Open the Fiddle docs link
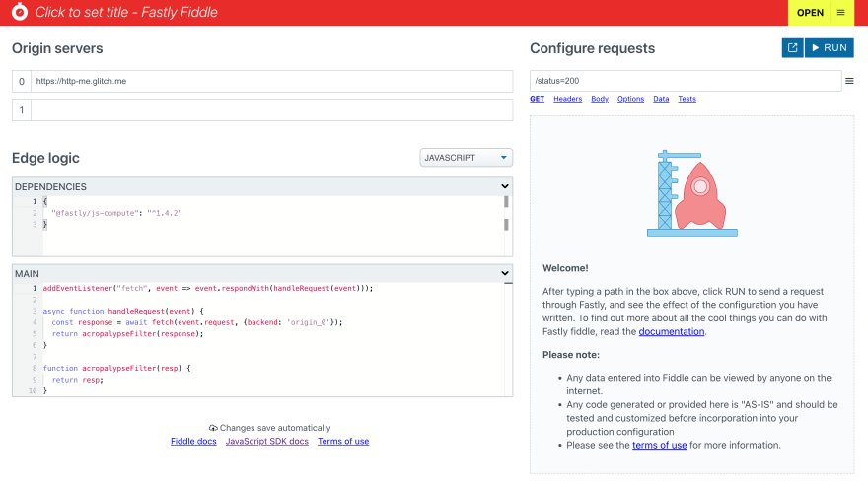 click(x=193, y=441)
